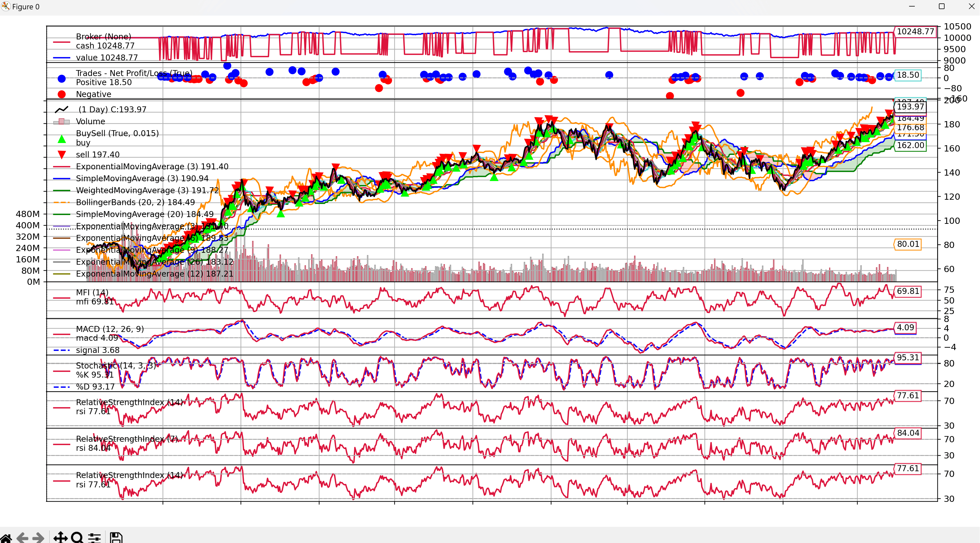Go forward to next view arrow
Image resolution: width=980 pixels, height=543 pixels.
point(39,538)
